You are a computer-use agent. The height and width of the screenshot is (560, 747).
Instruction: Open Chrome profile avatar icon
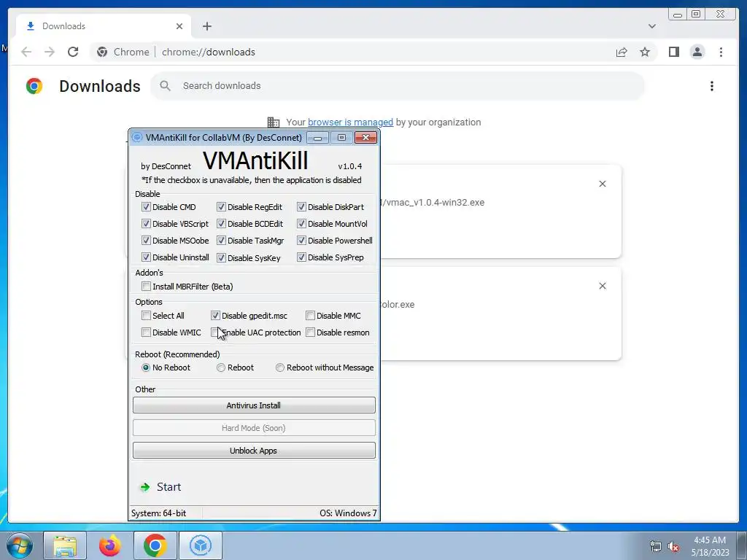click(x=697, y=52)
